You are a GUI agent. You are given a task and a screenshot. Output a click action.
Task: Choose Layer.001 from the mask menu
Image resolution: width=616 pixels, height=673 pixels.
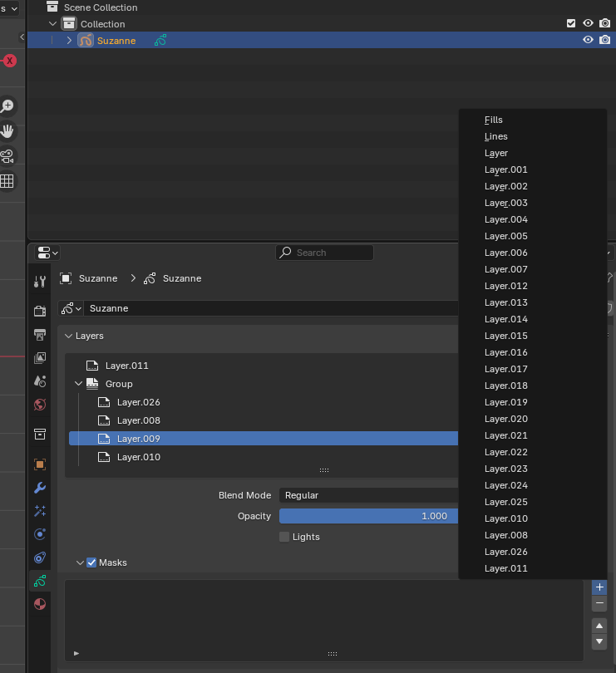pyautogui.click(x=533, y=169)
